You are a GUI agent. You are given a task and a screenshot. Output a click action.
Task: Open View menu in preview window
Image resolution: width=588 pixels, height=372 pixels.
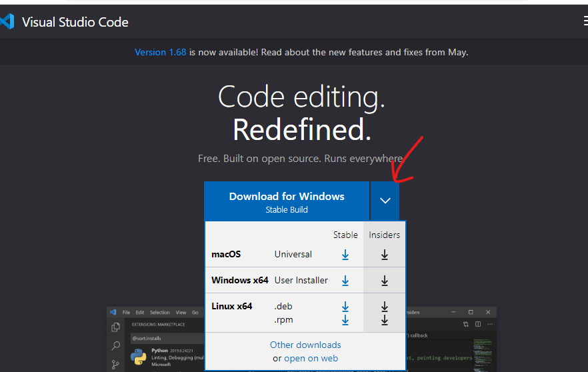(x=181, y=313)
